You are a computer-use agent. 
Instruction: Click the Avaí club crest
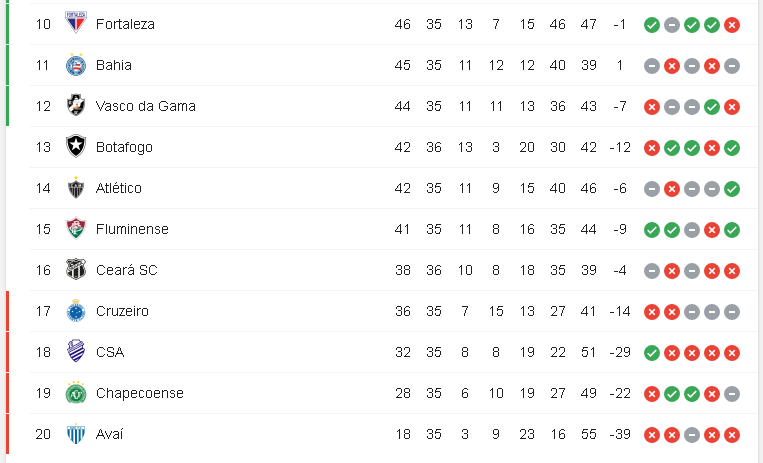point(76,434)
